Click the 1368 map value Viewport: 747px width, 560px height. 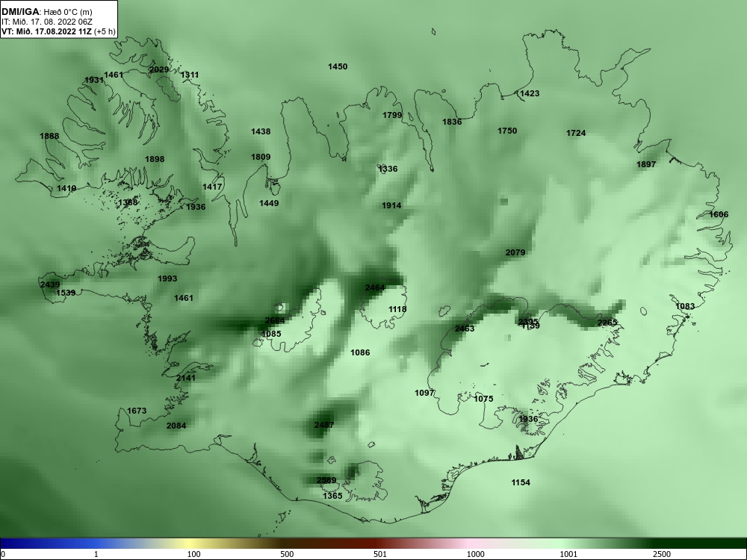pos(128,202)
